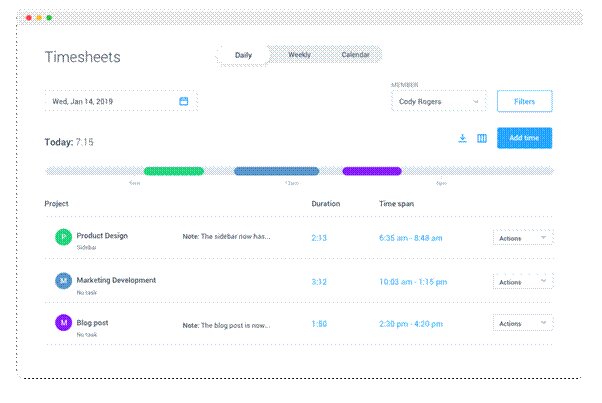Open the calendar date picker icon
Screen dimensions: 602x403
coord(184,101)
